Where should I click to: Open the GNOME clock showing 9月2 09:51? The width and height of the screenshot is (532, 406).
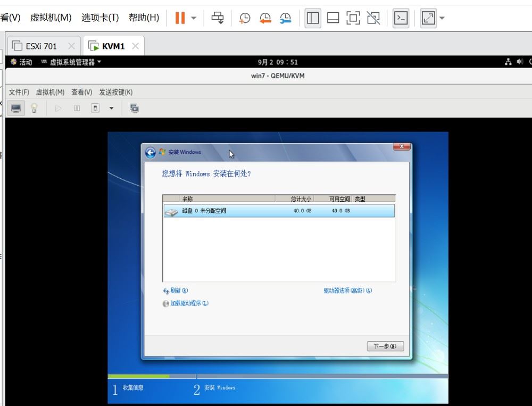tap(278, 62)
